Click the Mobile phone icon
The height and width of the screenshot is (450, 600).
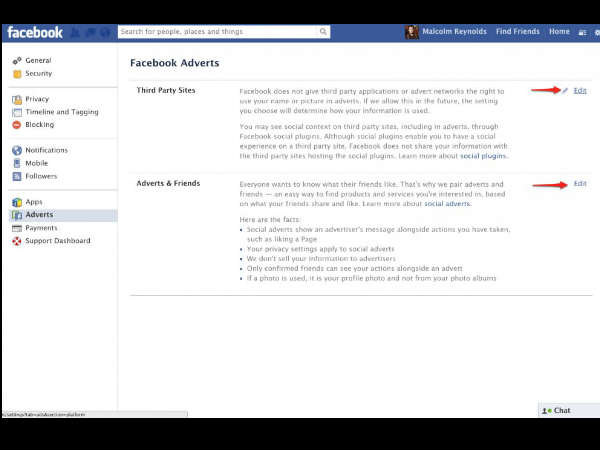[x=17, y=163]
